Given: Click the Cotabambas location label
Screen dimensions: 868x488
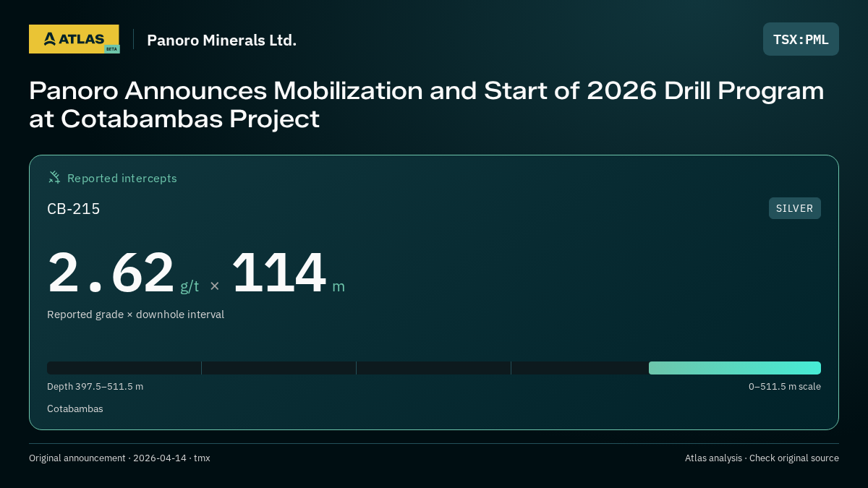Looking at the screenshot, I should coord(75,409).
